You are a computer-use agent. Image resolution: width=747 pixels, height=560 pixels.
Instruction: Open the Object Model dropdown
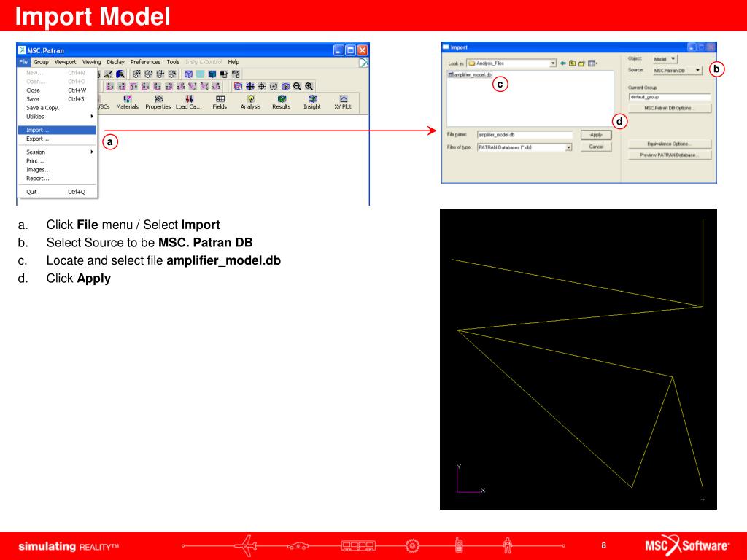[x=665, y=59]
